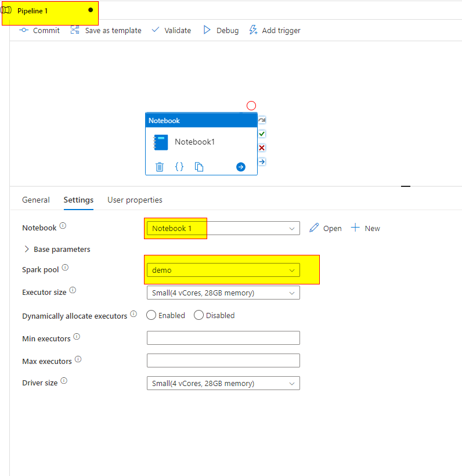Image resolution: width=462 pixels, height=476 pixels.
Task: Click the Notebook1 activity name
Action: (x=194, y=142)
